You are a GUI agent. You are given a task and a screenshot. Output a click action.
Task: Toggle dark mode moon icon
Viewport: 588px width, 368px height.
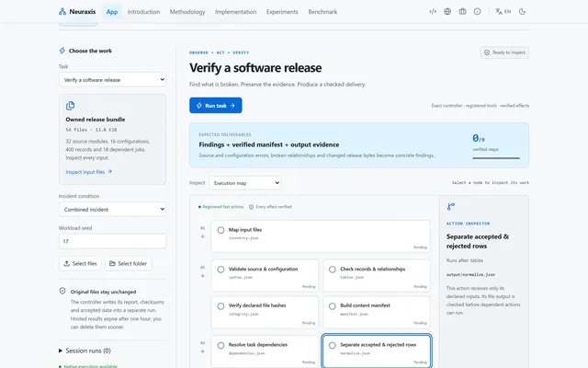[x=522, y=12]
